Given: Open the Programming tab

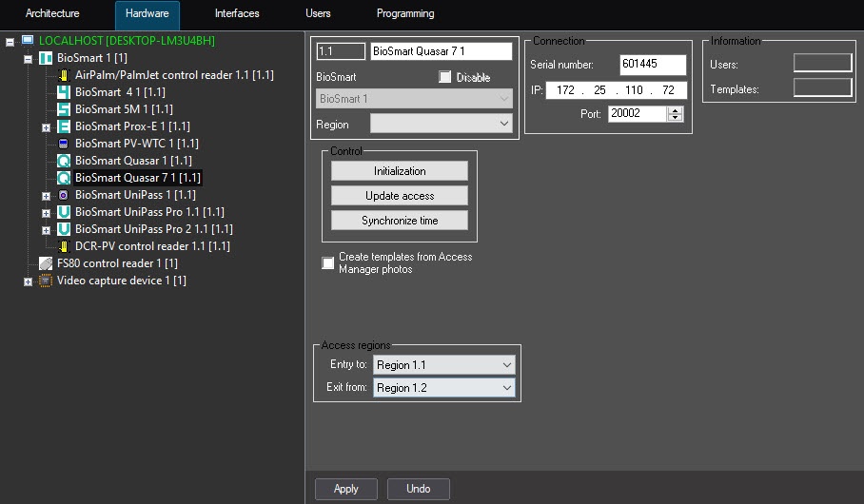Looking at the screenshot, I should [x=405, y=14].
